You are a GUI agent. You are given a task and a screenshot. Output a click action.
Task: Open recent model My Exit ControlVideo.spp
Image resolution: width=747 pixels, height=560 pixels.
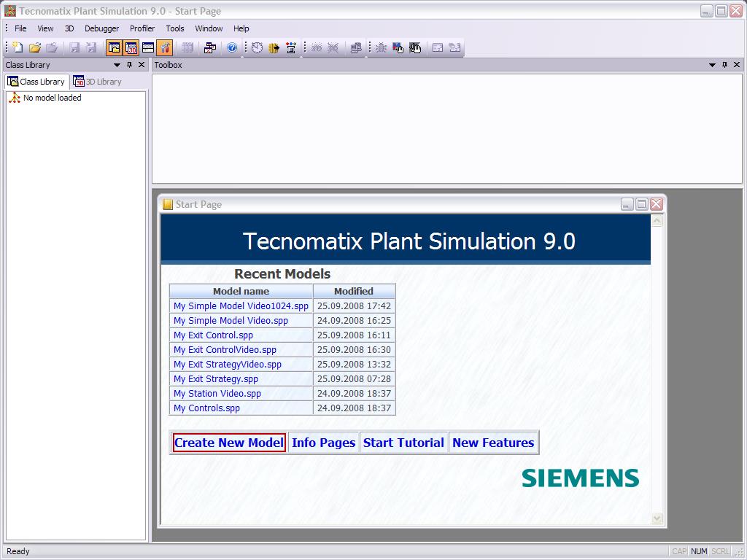(x=225, y=349)
